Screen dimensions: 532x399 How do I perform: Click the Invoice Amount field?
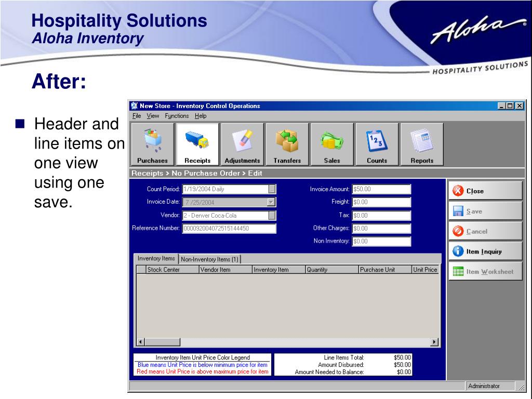381,189
